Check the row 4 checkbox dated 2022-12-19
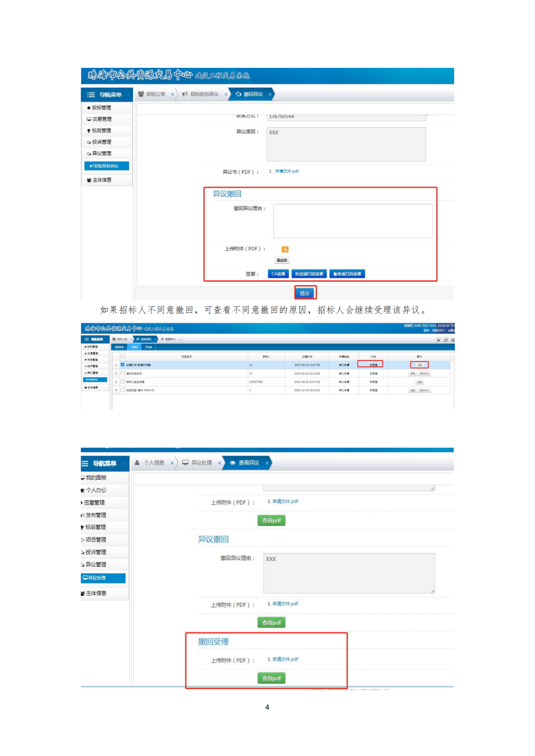The image size is (535, 756). click(x=122, y=390)
